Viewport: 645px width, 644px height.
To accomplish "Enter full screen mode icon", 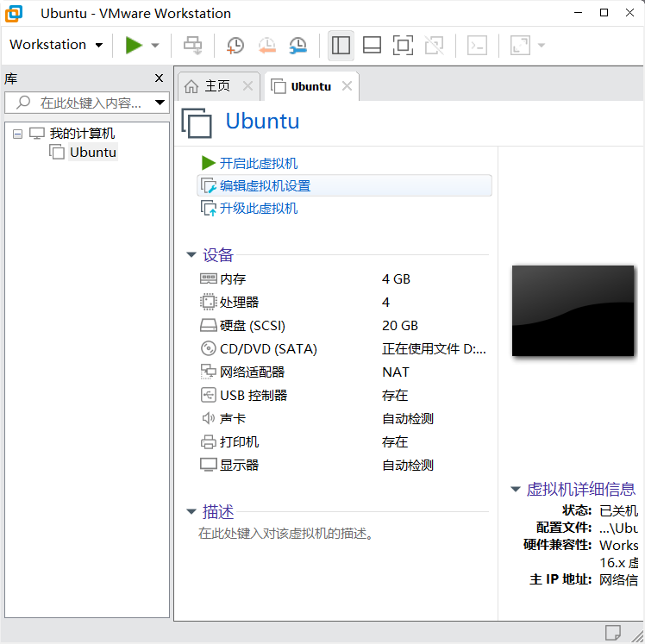I will click(x=403, y=45).
